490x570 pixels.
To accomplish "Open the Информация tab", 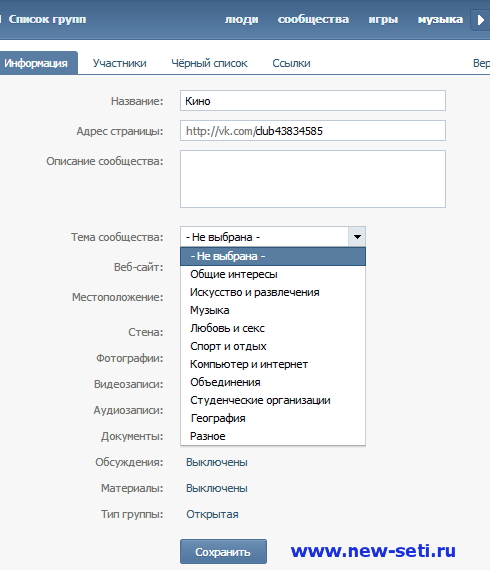I will [x=36, y=63].
